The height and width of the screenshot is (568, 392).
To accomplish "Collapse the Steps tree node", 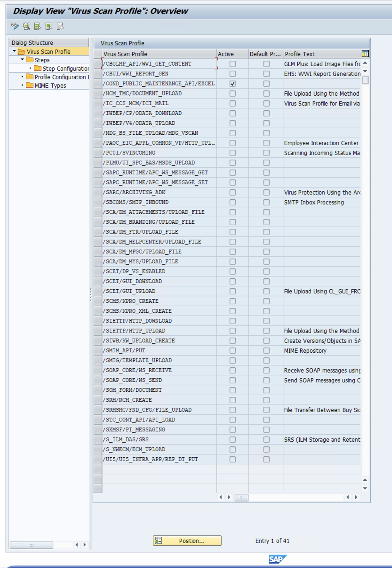I will point(22,60).
